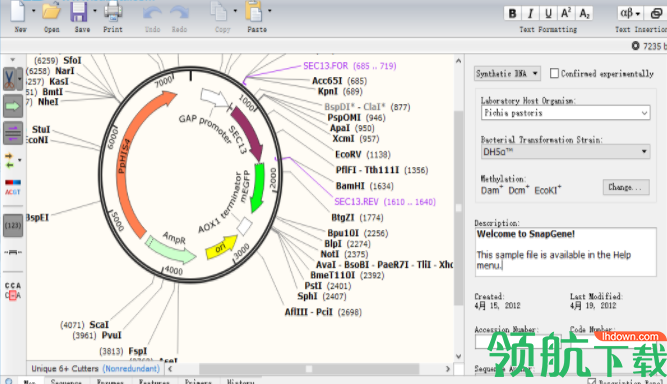Click the circular icon beside 7235
The width and height of the screenshot is (667, 384).
point(635,46)
